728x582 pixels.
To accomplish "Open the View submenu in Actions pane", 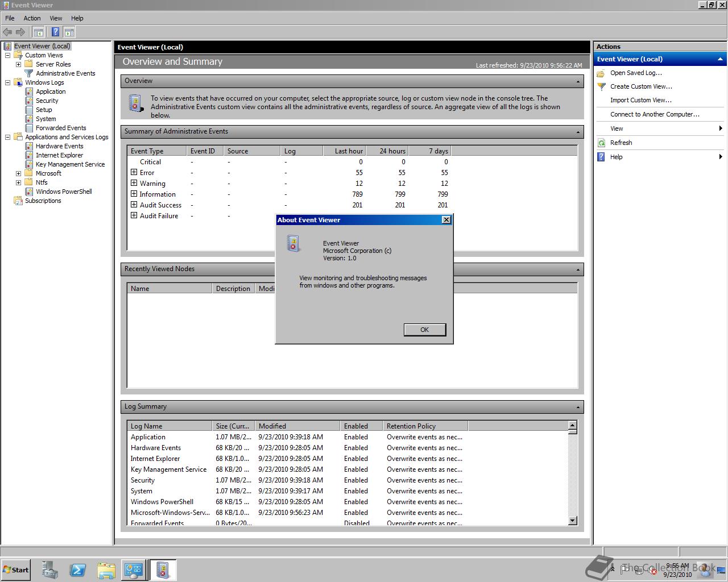I will (660, 128).
